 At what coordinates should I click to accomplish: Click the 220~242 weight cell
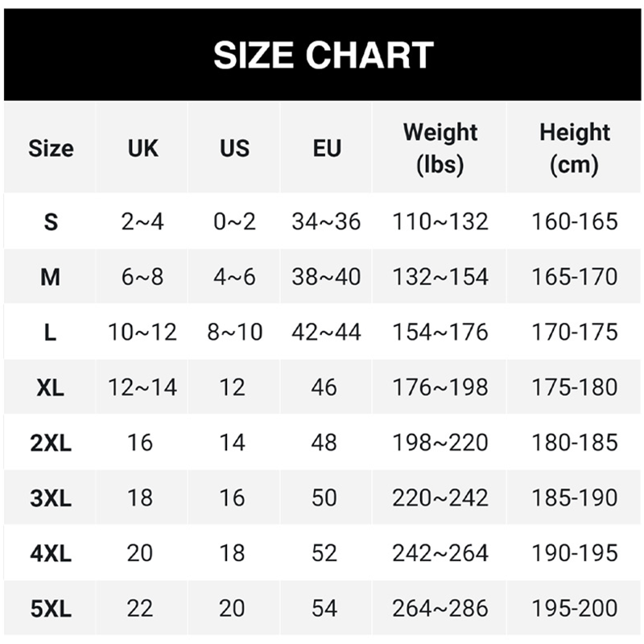440,497
